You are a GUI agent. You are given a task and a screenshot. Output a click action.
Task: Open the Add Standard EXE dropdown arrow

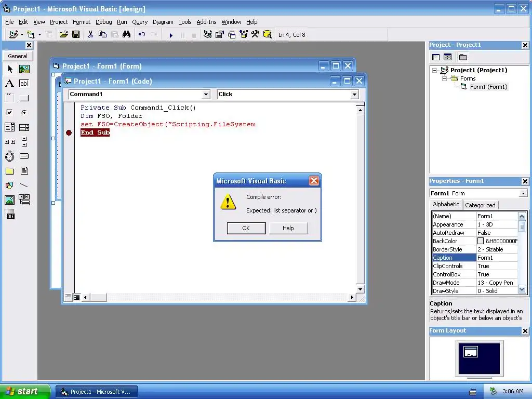[22, 35]
